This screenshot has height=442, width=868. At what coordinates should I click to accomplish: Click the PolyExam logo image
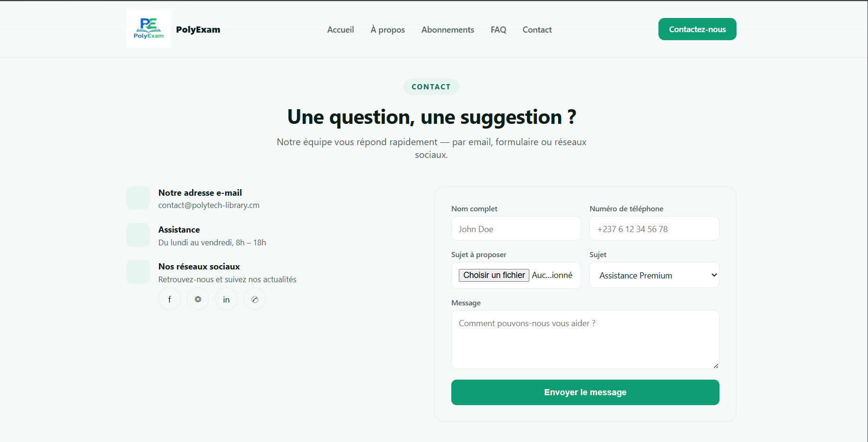coord(149,29)
